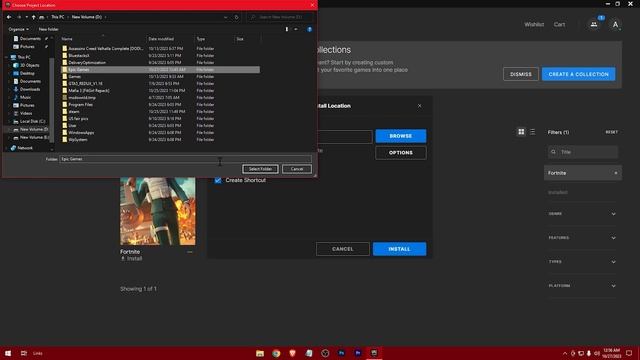The width and height of the screenshot is (640, 360).
Task: Click the blue Install button
Action: [x=399, y=249]
